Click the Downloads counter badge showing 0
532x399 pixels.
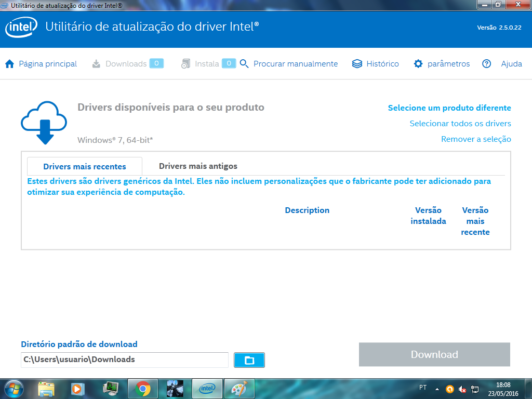point(156,63)
